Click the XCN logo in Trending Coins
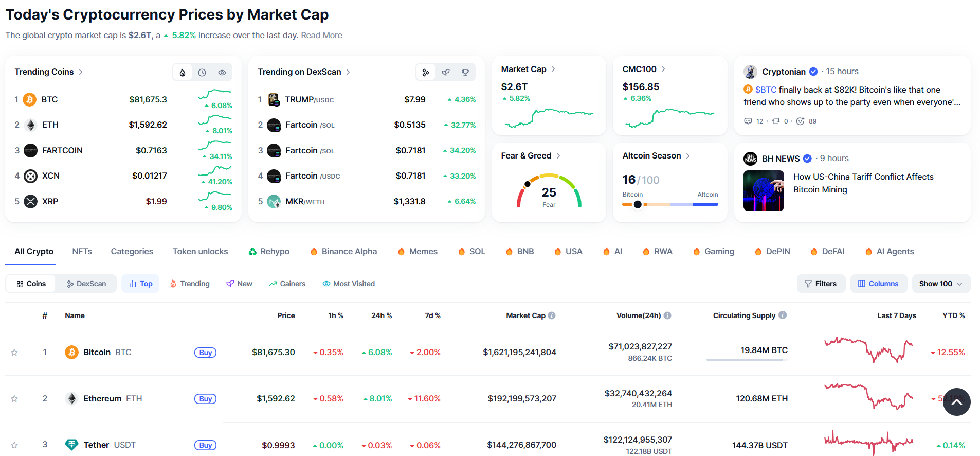Viewport: 980px width, 456px height. pos(31,176)
